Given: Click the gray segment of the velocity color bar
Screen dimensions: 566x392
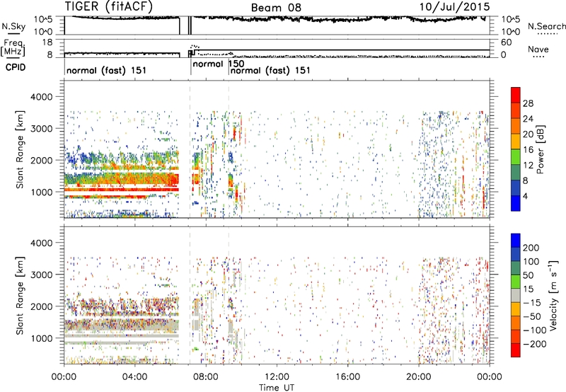Looking at the screenshot, I should pyautogui.click(x=516, y=296).
